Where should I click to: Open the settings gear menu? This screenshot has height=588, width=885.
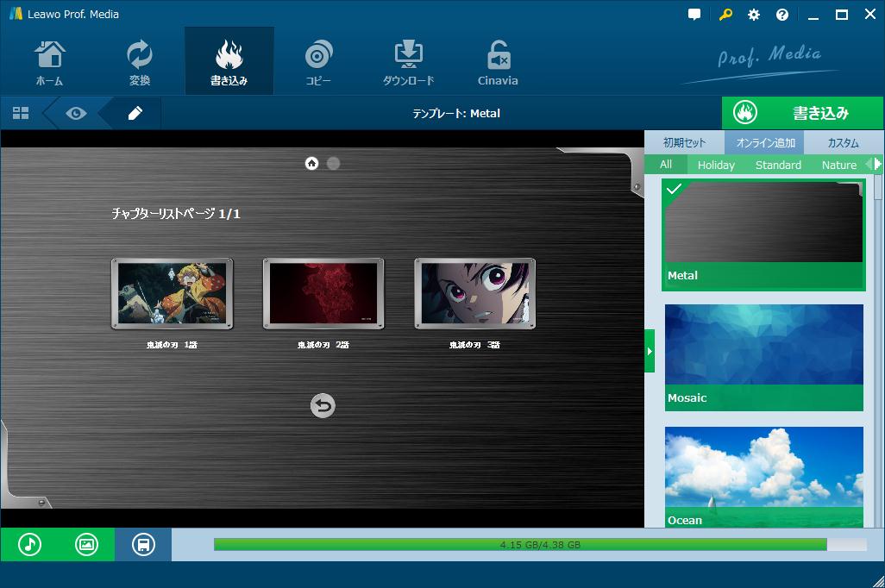pos(754,15)
